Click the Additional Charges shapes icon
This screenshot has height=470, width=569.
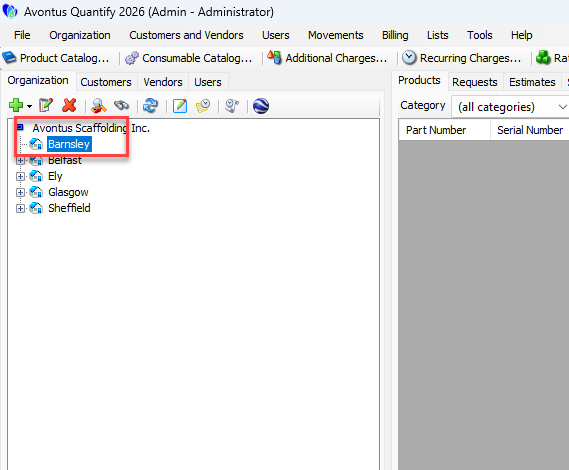pyautogui.click(x=274, y=57)
